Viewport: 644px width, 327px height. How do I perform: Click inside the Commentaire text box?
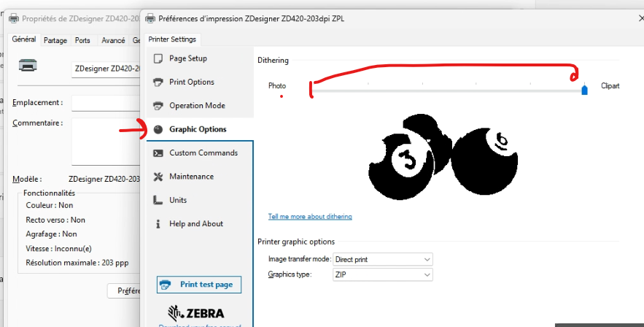point(106,142)
